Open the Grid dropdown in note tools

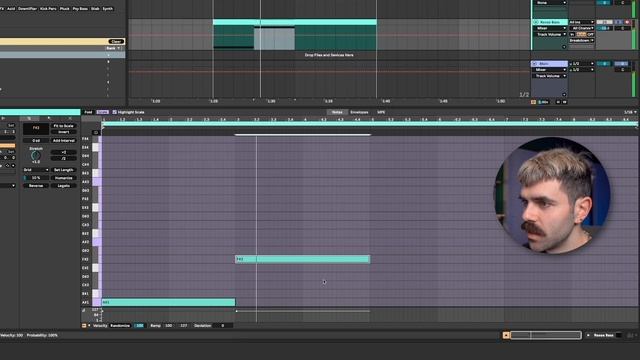coord(36,170)
